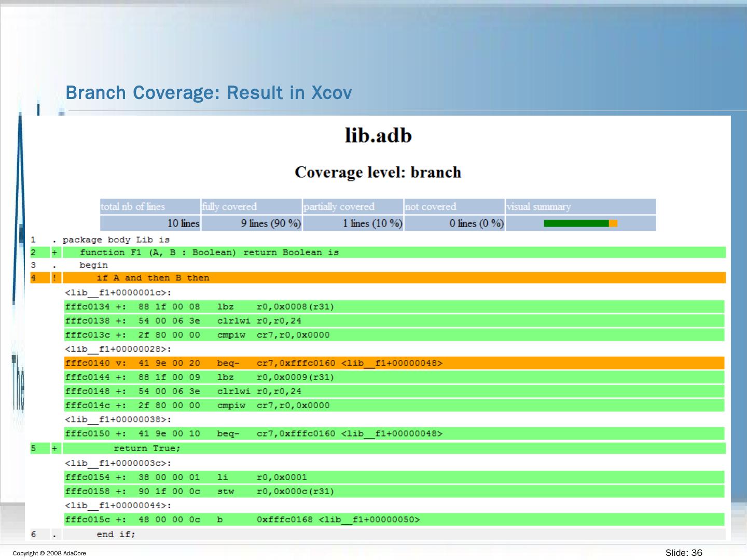Screen dimensions: 747x560
Task: Click the orange section of the visual summary bar
Action: 613,223
